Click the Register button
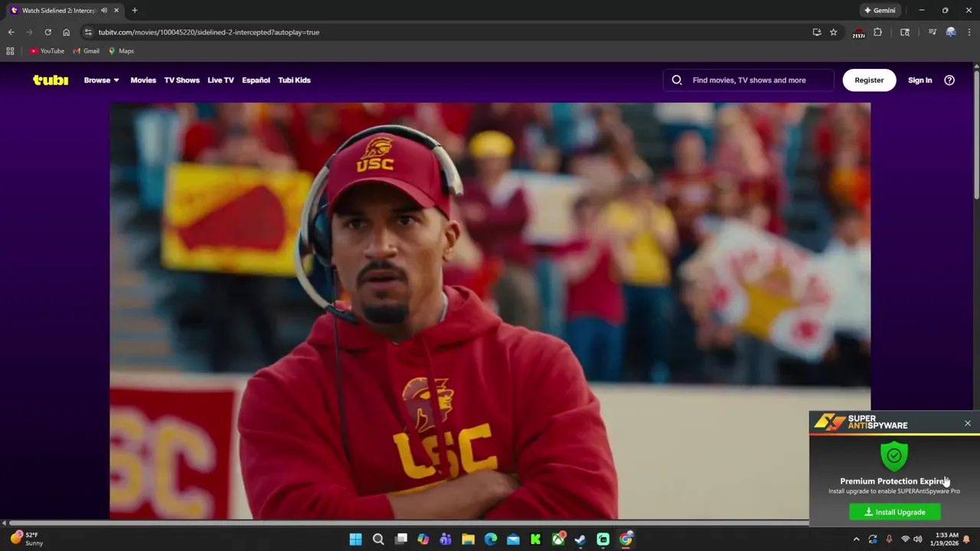Image resolution: width=980 pixels, height=551 pixels. (869, 80)
